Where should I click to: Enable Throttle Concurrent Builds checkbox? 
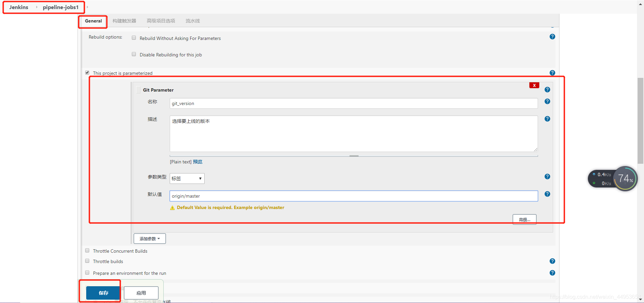87,250
